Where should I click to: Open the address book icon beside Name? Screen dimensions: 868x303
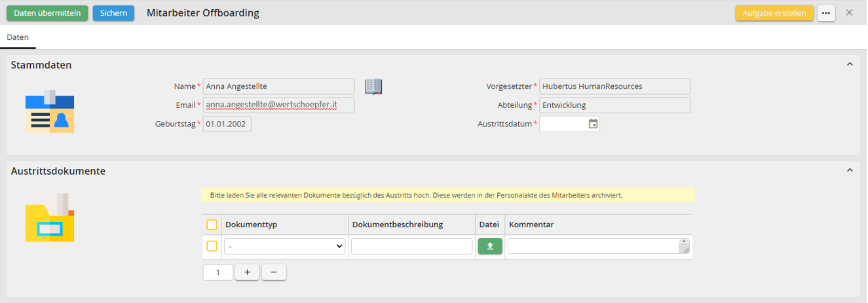(x=373, y=86)
